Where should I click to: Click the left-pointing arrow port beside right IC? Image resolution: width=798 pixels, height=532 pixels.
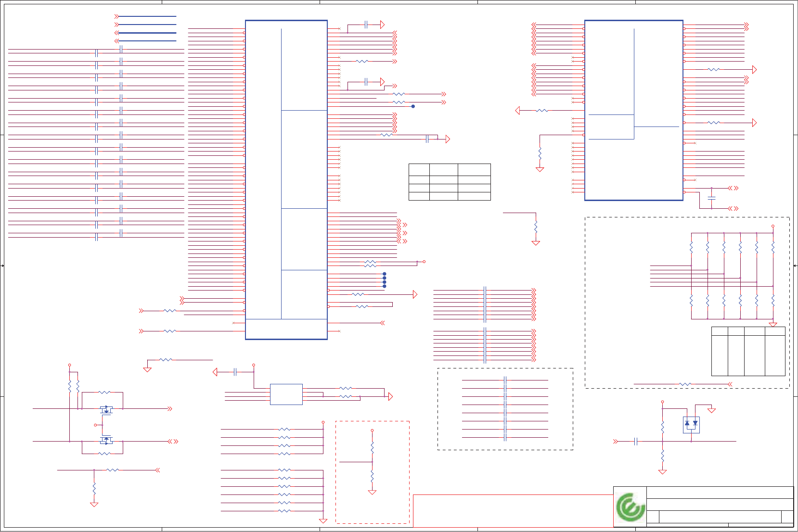coord(517,111)
